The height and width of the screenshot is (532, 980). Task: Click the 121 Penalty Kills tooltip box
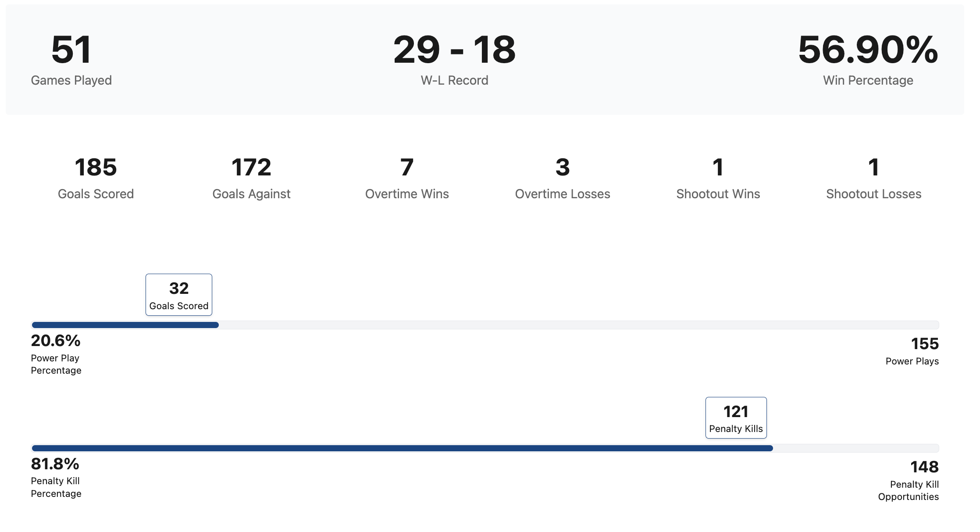point(736,418)
